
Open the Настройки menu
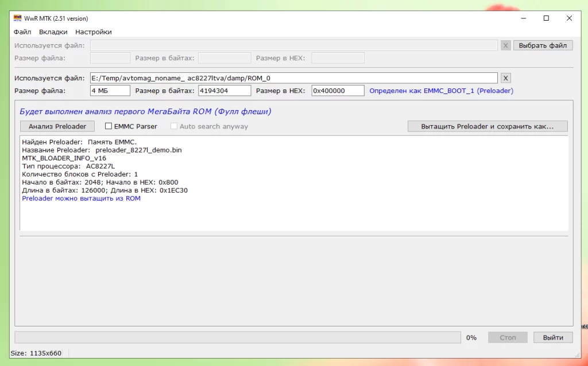click(x=94, y=32)
